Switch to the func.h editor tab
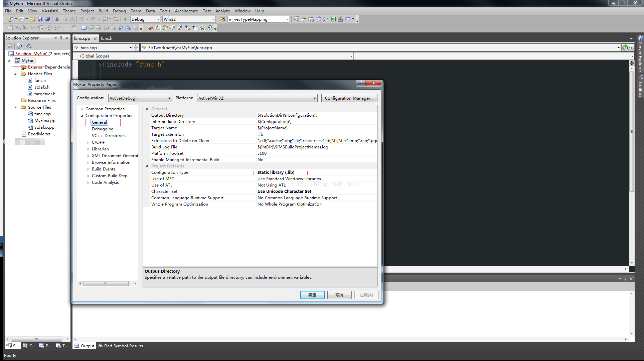Viewport: 644px width, 361px height. pyautogui.click(x=107, y=38)
